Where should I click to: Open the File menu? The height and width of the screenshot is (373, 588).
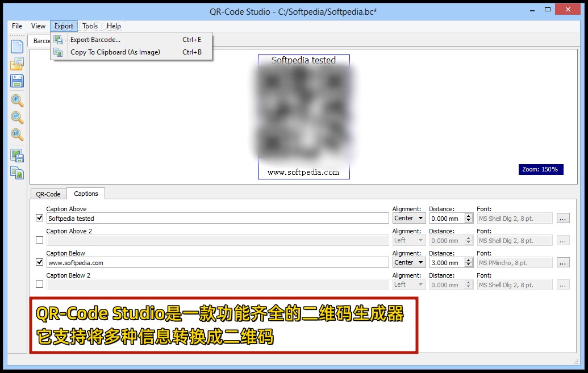17,26
